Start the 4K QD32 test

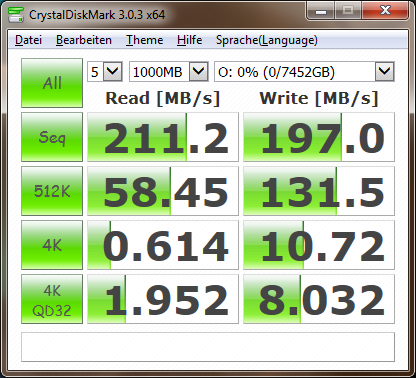[x=52, y=299]
